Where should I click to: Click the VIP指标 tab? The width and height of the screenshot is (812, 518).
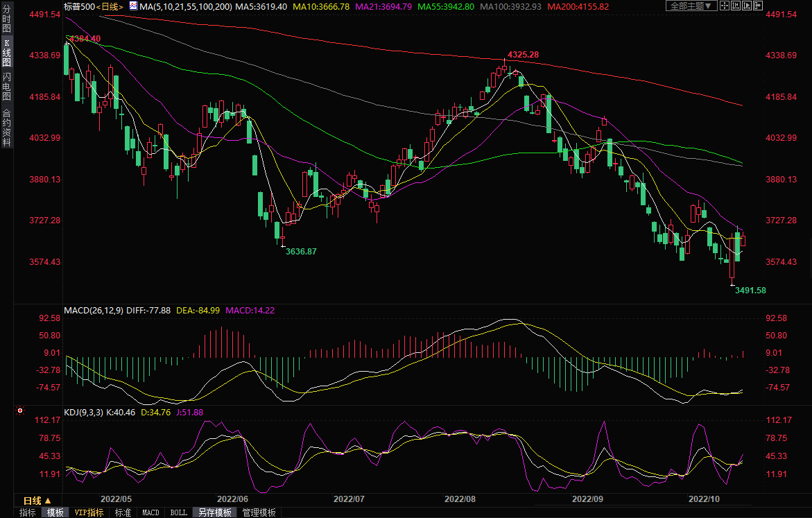point(89,512)
